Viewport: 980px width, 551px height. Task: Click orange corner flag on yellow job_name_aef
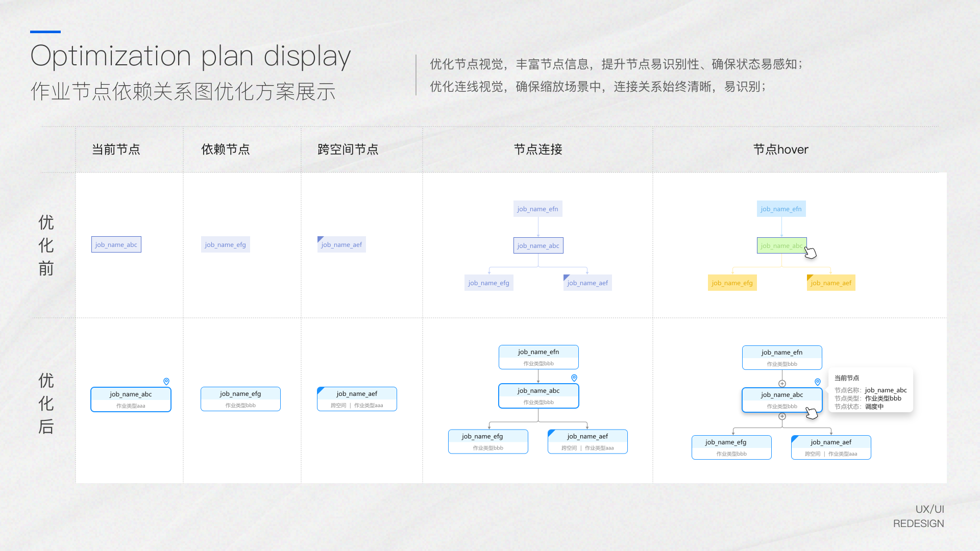[810, 278]
